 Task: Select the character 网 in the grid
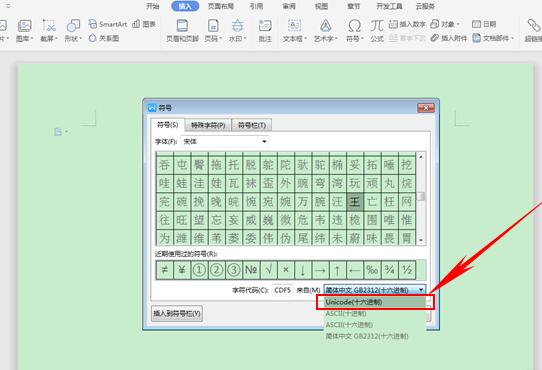(x=406, y=202)
